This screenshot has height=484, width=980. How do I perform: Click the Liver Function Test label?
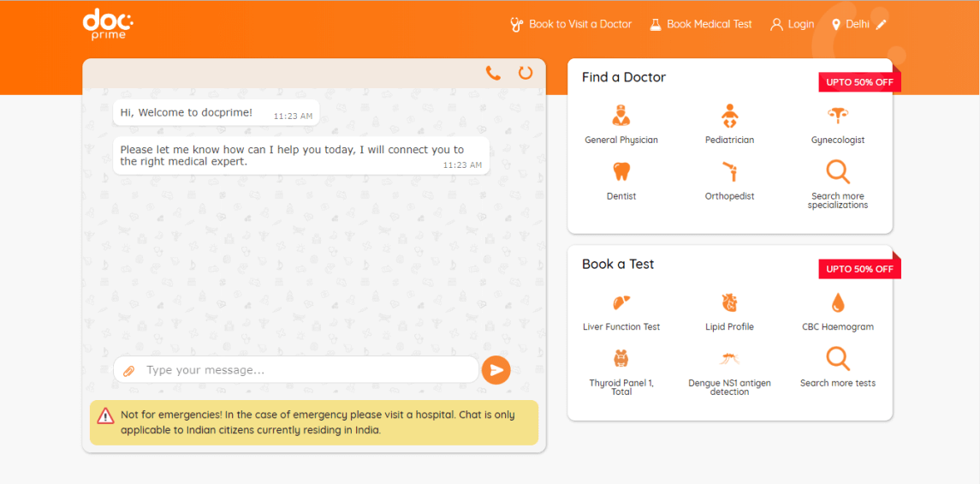pyautogui.click(x=621, y=327)
